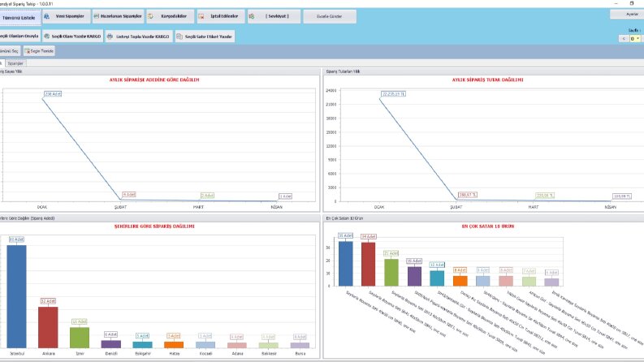Click Seçili Olanları Onayla
Viewport: 644px width, 362px height.
[19, 36]
